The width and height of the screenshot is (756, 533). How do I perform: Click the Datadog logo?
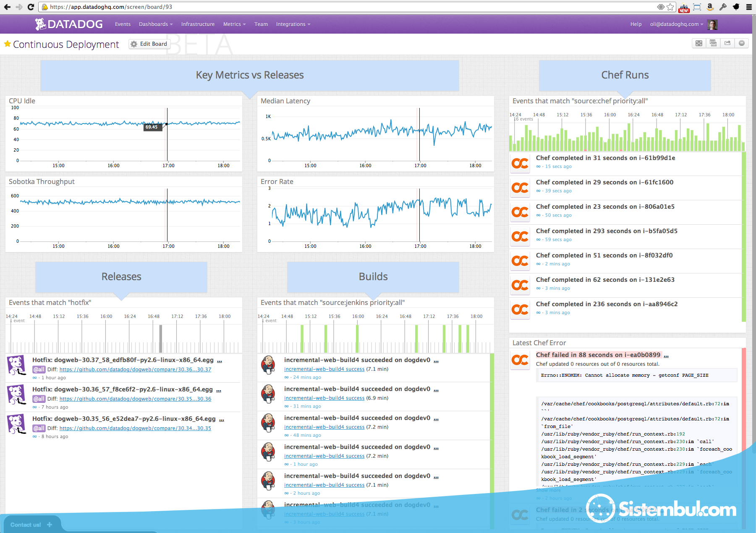click(69, 24)
